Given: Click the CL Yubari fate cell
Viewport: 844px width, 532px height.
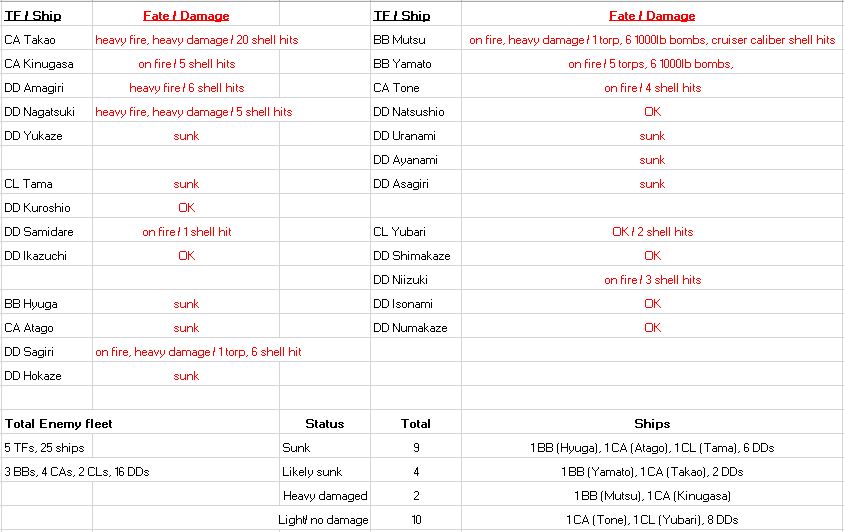Looking at the screenshot, I should pyautogui.click(x=652, y=232).
